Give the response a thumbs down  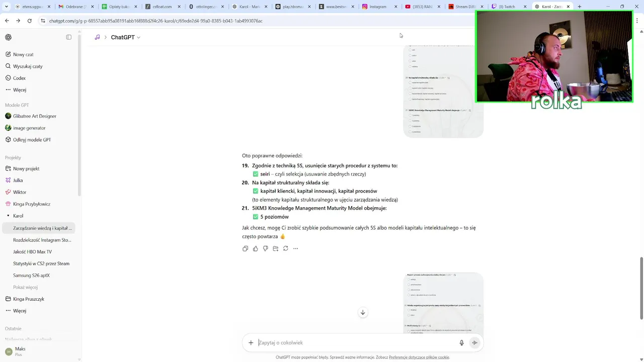(x=265, y=248)
